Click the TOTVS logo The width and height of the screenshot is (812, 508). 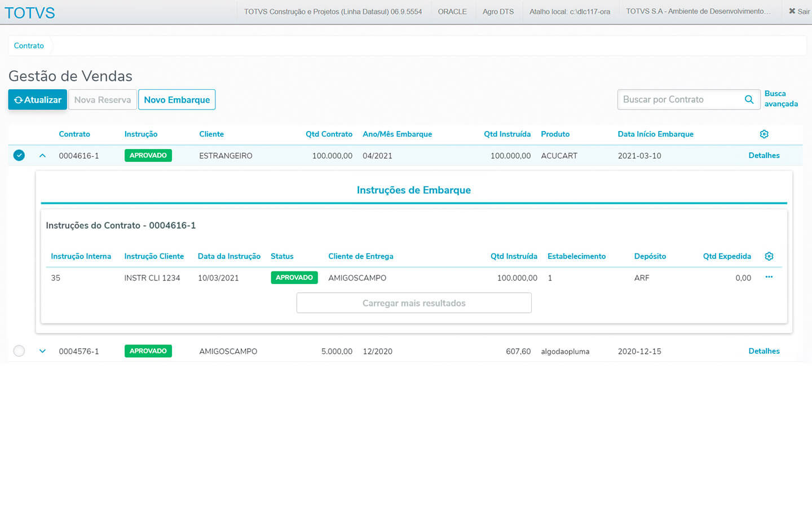click(30, 12)
